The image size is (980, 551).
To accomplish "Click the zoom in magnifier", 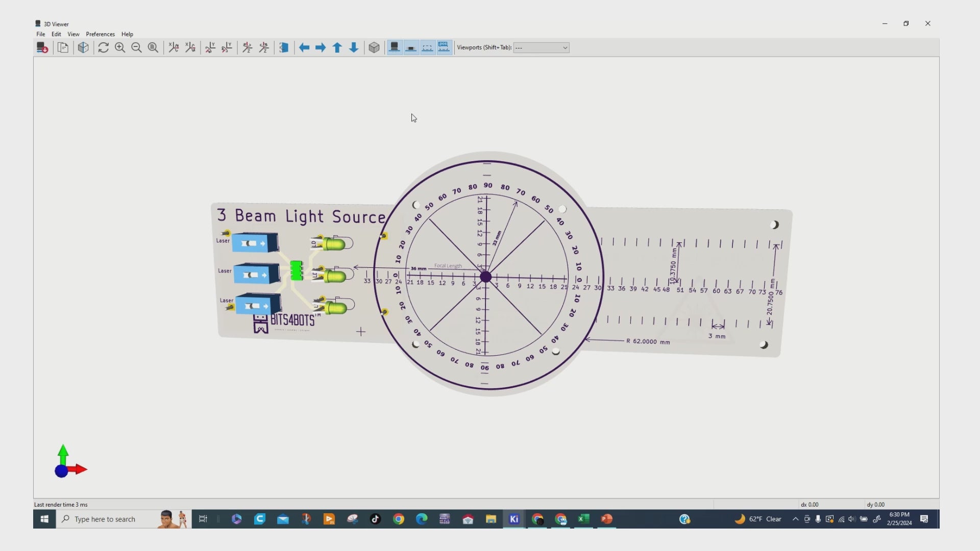I will click(120, 47).
